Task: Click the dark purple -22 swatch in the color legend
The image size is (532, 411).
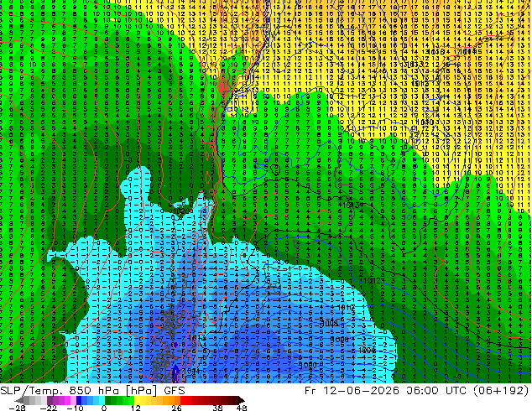Action: point(50,400)
